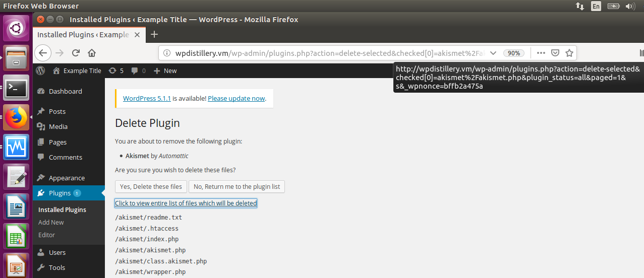644x278 pixels.
Task: Open the page actions three-dot menu
Action: coord(541,53)
